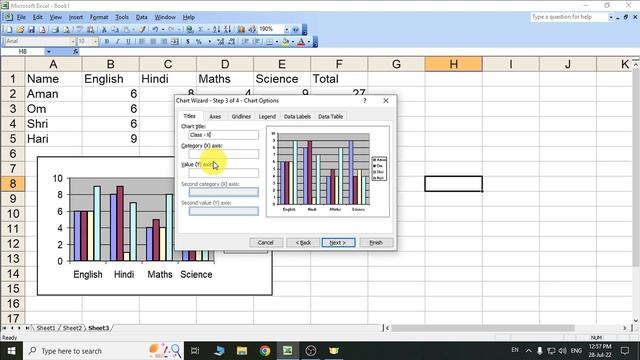Switch to Sheet2 tab

[x=72, y=328]
